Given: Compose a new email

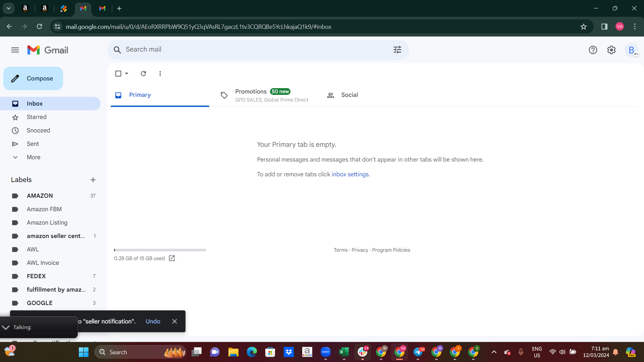Looking at the screenshot, I should pos(33,78).
